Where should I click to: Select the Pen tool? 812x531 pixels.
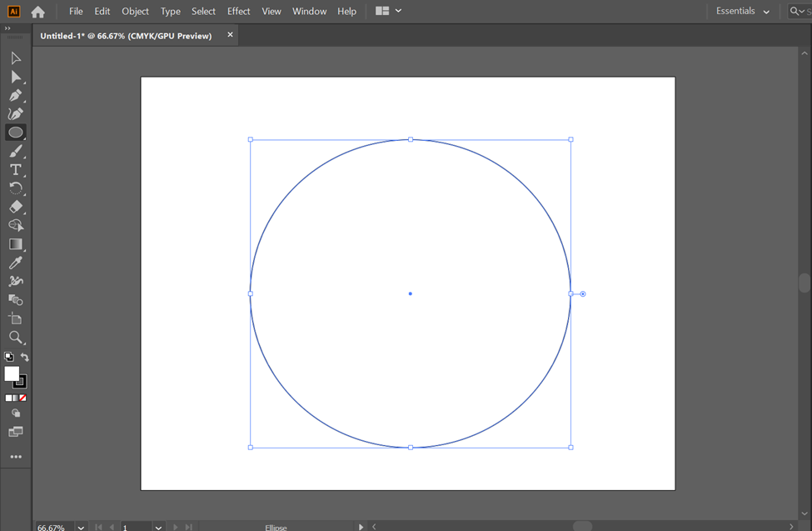tap(16, 95)
